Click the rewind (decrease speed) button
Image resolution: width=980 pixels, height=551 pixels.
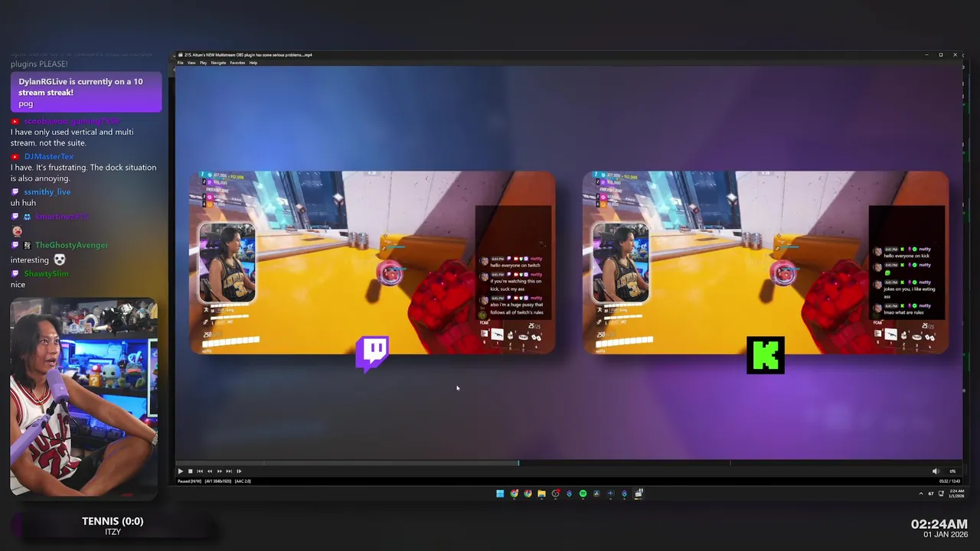coord(210,471)
